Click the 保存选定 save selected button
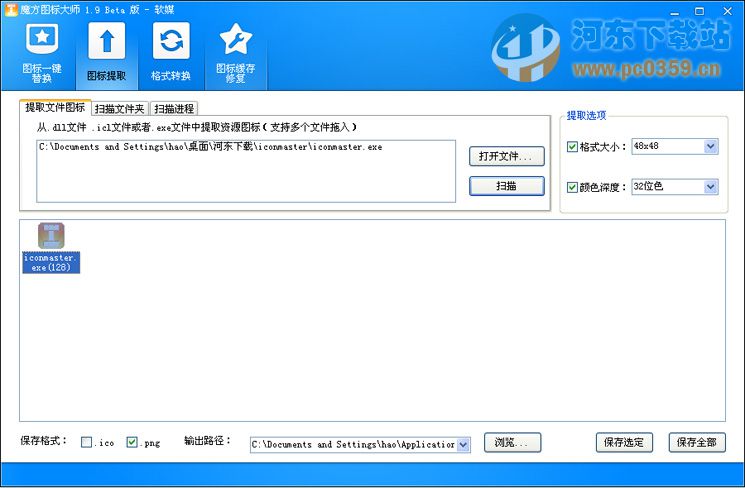This screenshot has height=488, width=745. 624,442
